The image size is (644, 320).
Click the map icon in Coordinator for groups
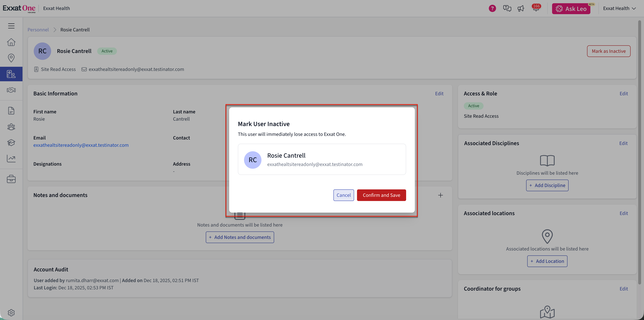(x=547, y=312)
